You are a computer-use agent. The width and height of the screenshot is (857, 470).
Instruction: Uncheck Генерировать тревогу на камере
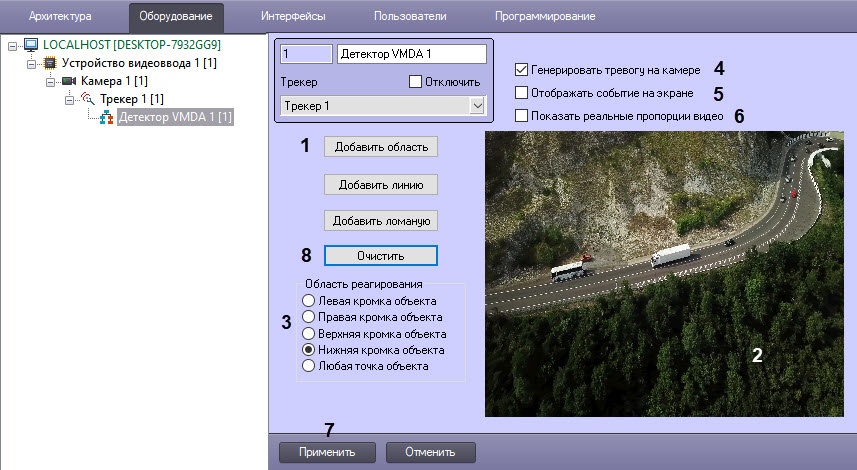[520, 70]
